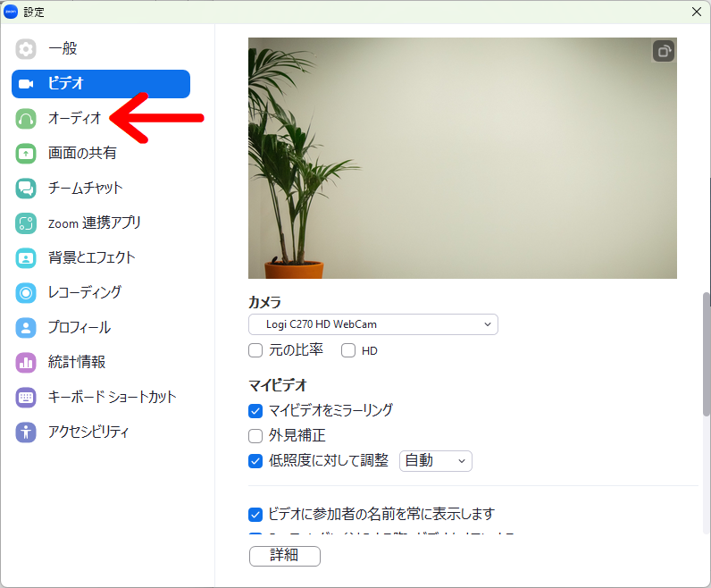The height and width of the screenshot is (588, 711).
Task: Go to 画面の共有 settings
Action: click(101, 154)
